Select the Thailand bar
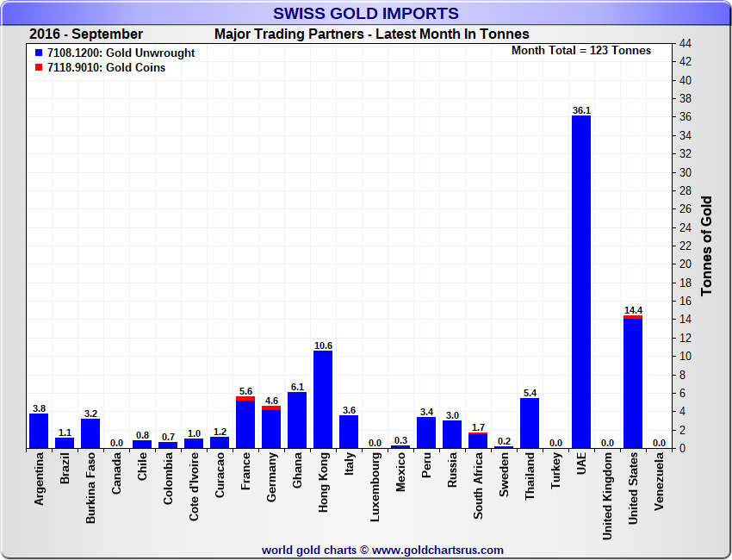 pos(530,423)
